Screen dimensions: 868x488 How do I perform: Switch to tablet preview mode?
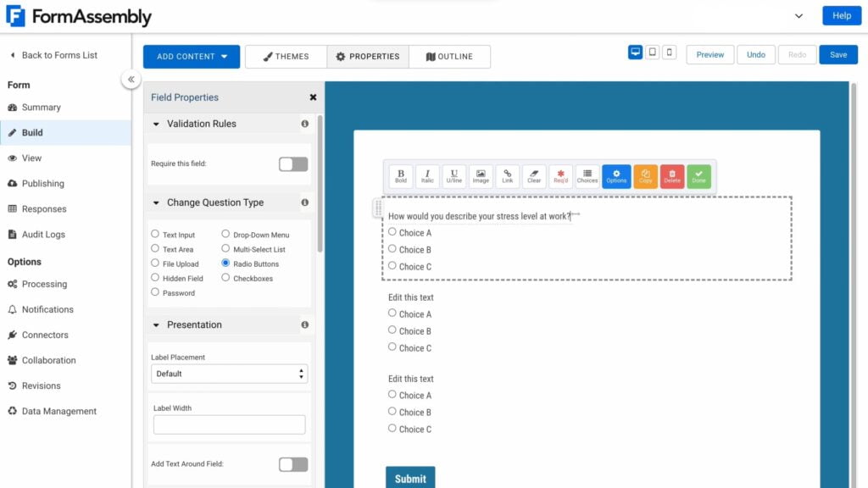coord(653,52)
